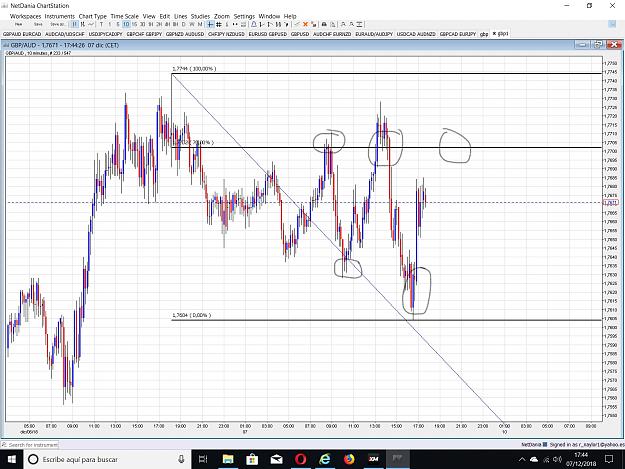Click the 0.00% Fibonacci level label
625x469 pixels.
point(191,315)
